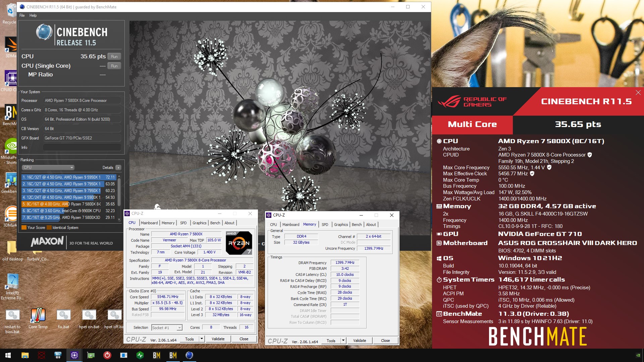Open the SPD tab in the CPU-Z Memory window
This screenshot has height=362, width=644.
point(325,225)
